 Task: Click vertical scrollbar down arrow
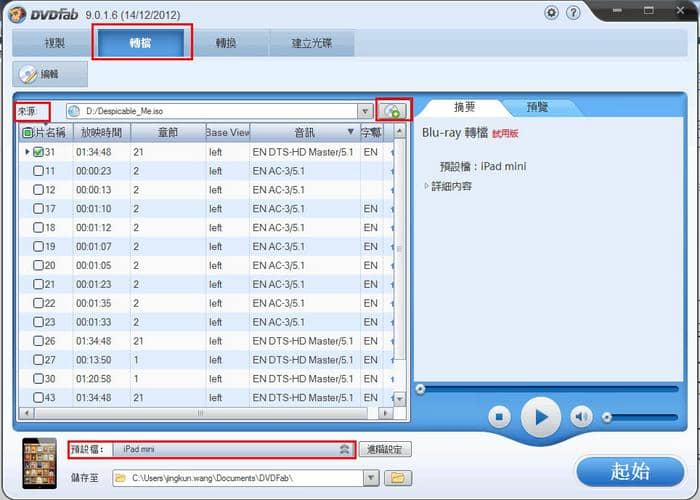399,399
